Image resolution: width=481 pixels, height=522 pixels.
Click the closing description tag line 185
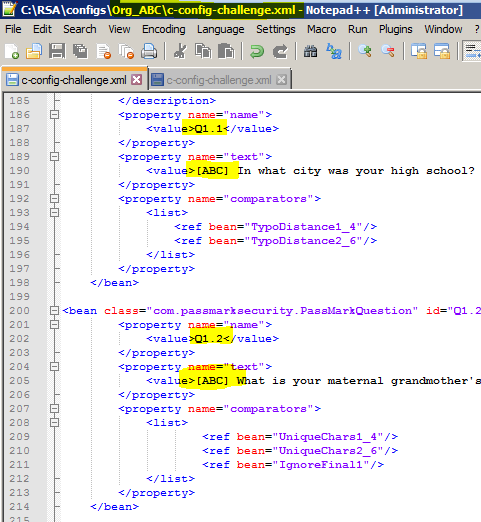(167, 101)
